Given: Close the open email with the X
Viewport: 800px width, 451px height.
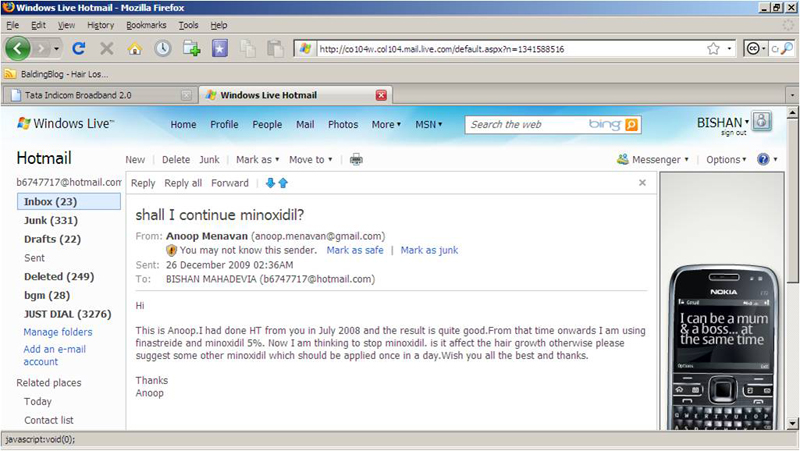Looking at the screenshot, I should pos(642,183).
